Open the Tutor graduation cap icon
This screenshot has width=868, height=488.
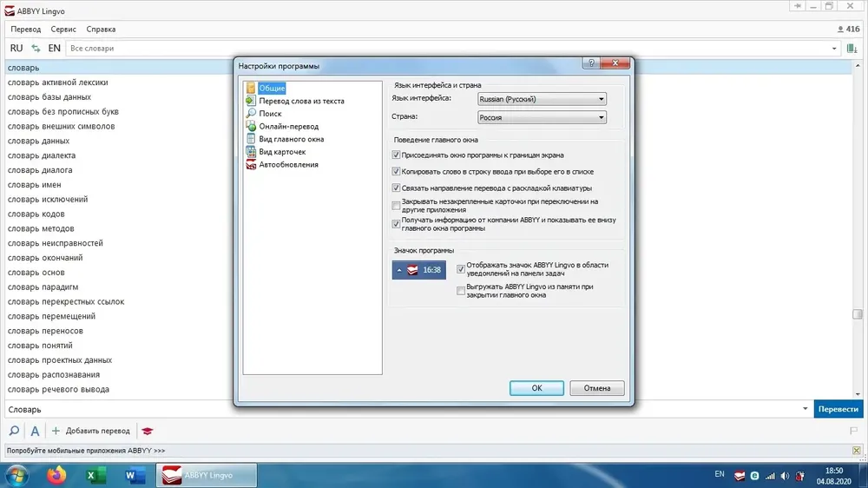coord(147,431)
